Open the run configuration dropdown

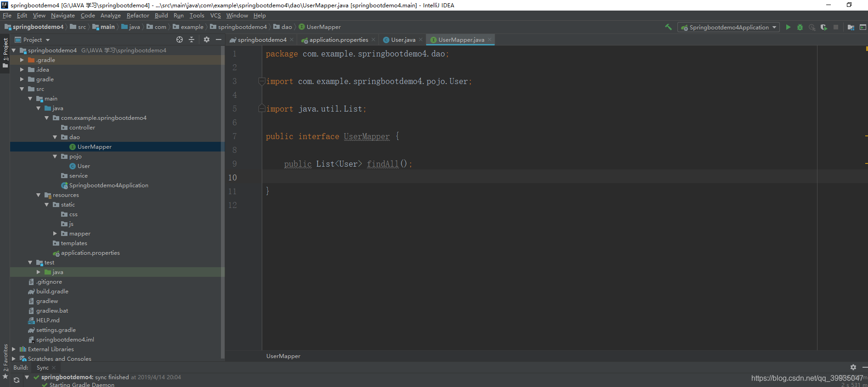point(728,27)
